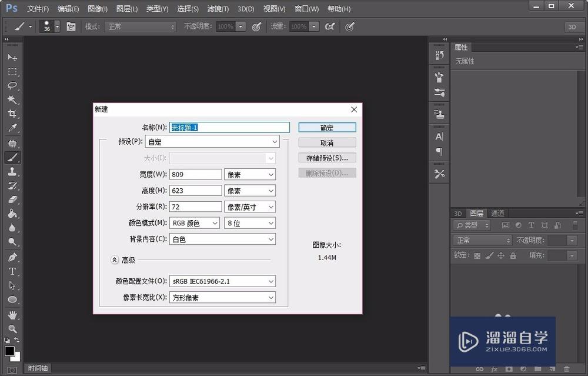Viewport: 588px width, 376px height.
Task: Select the Lasso tool
Action: pos(12,86)
